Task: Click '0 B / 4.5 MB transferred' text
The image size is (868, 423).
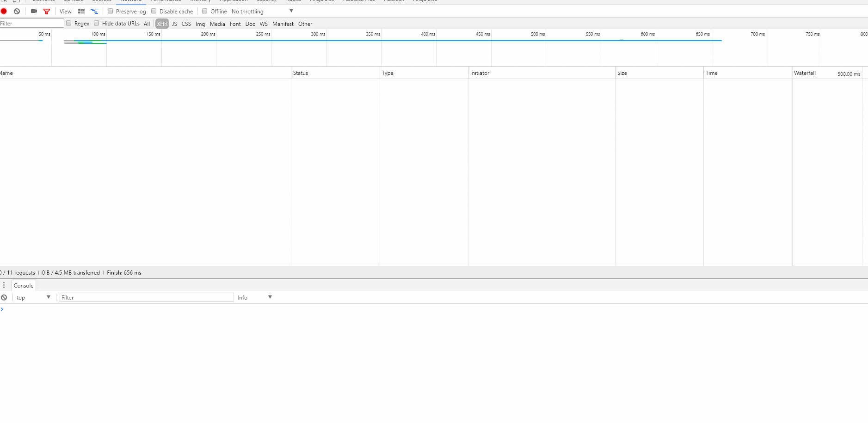Action: (x=71, y=273)
